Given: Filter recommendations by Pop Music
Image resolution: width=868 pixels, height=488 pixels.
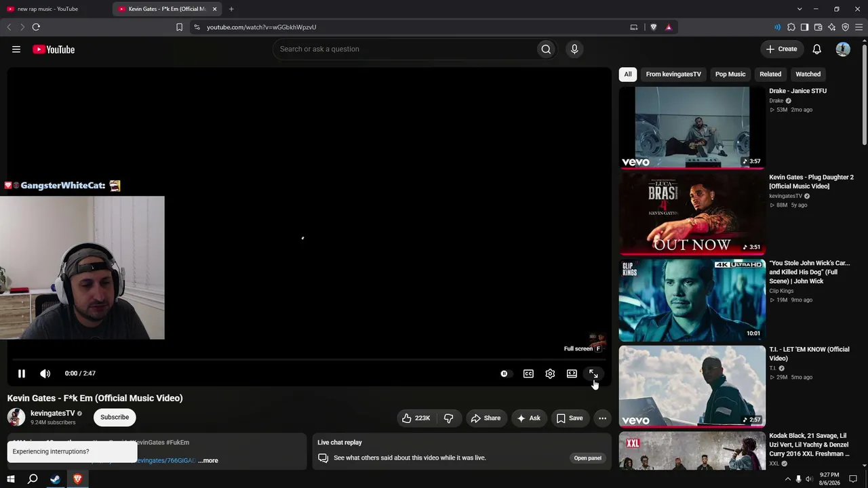Looking at the screenshot, I should (x=730, y=74).
